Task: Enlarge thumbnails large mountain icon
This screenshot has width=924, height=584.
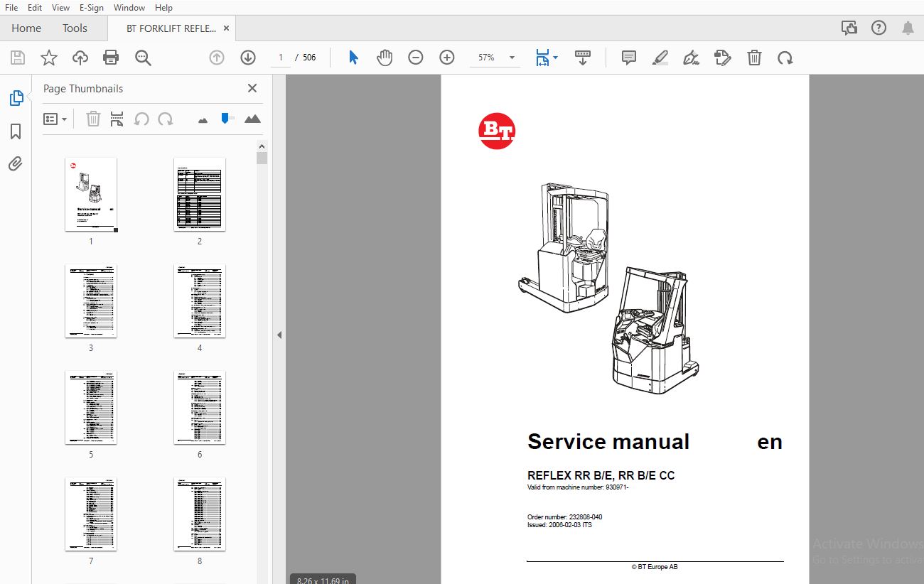Action: (252, 119)
